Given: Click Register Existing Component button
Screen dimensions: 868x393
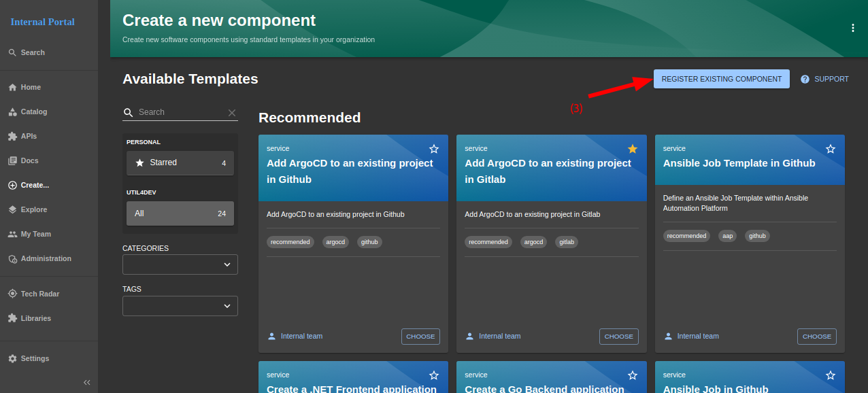Looking at the screenshot, I should pyautogui.click(x=721, y=79).
